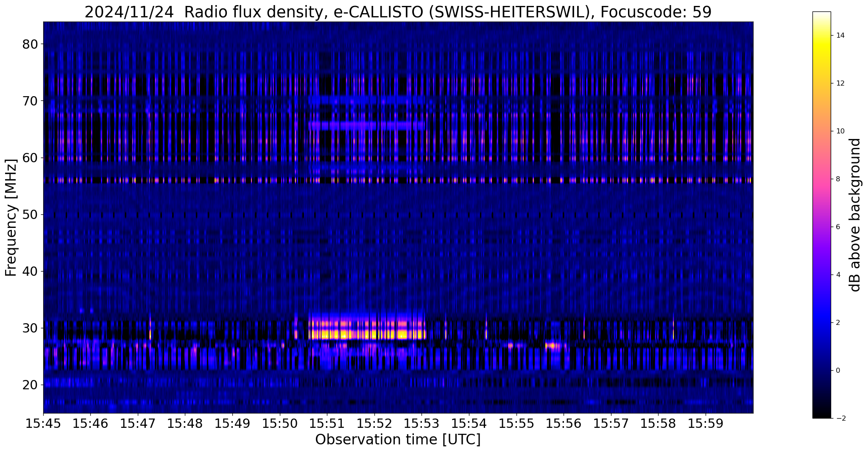Click the 15:58 time tick label
This screenshot has height=452, width=868.
[x=659, y=423]
